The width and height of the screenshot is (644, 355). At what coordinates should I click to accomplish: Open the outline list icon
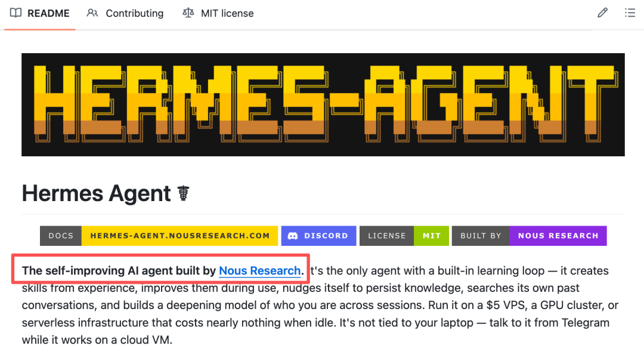click(x=630, y=13)
